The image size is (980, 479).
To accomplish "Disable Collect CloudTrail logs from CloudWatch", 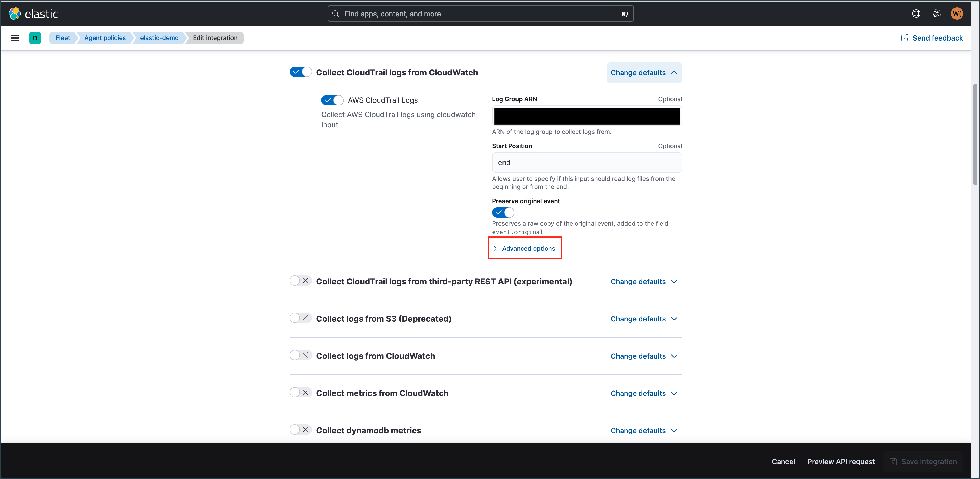I will (301, 72).
